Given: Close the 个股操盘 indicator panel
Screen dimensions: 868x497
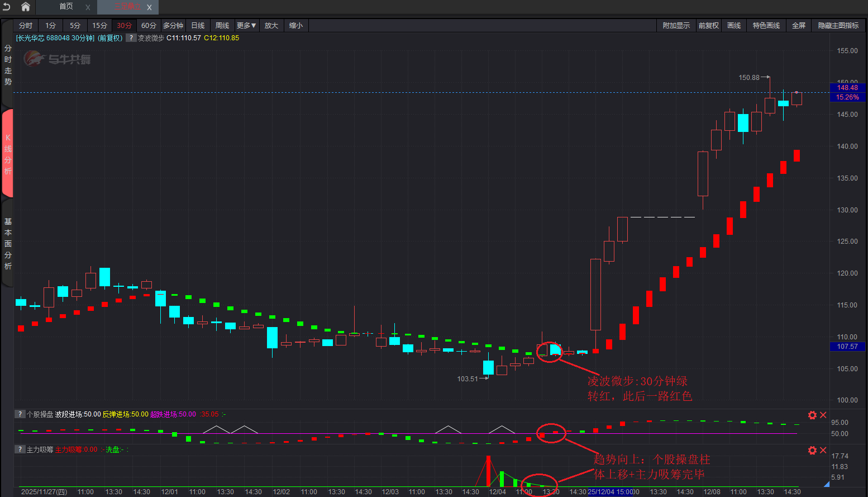Looking at the screenshot, I should pos(823,415).
